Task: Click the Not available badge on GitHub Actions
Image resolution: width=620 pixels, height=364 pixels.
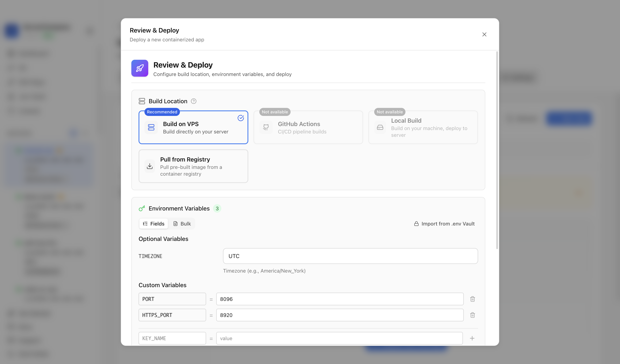Action: tap(275, 112)
